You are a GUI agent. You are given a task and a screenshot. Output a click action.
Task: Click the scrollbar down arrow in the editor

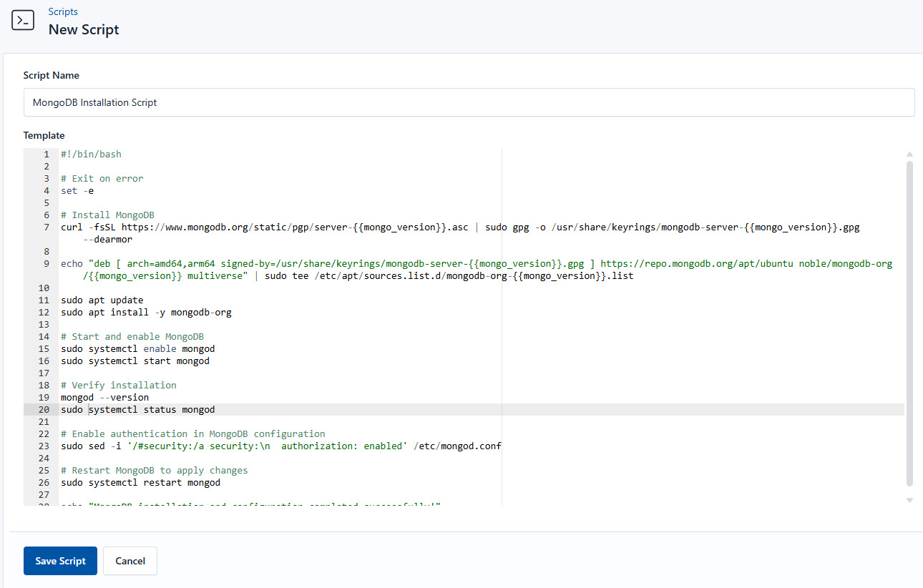[x=909, y=499]
